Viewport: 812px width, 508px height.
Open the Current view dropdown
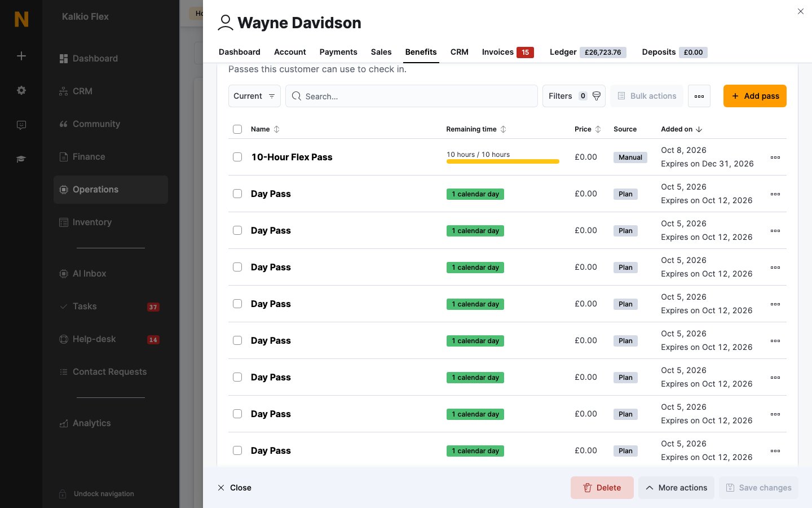pos(254,96)
